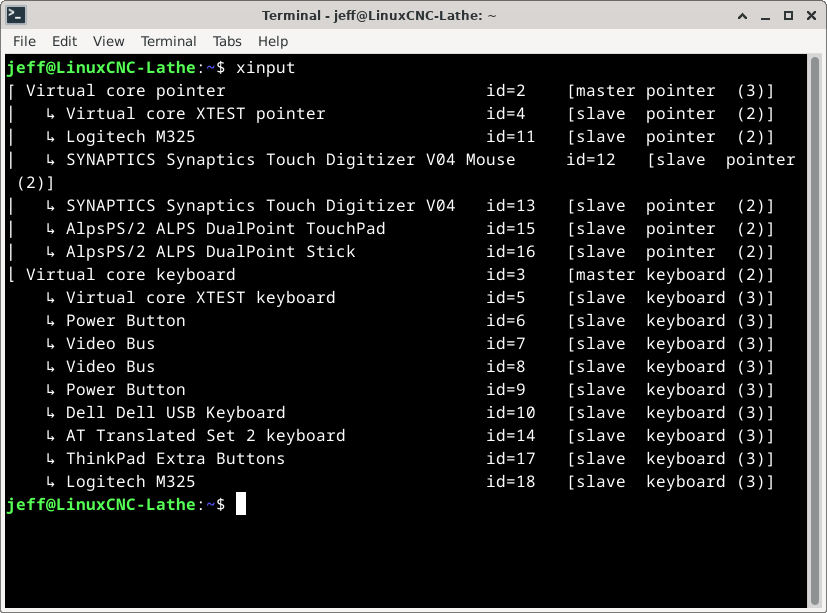Maximize the terminal window
This screenshot has height=613, width=827.
coord(788,16)
